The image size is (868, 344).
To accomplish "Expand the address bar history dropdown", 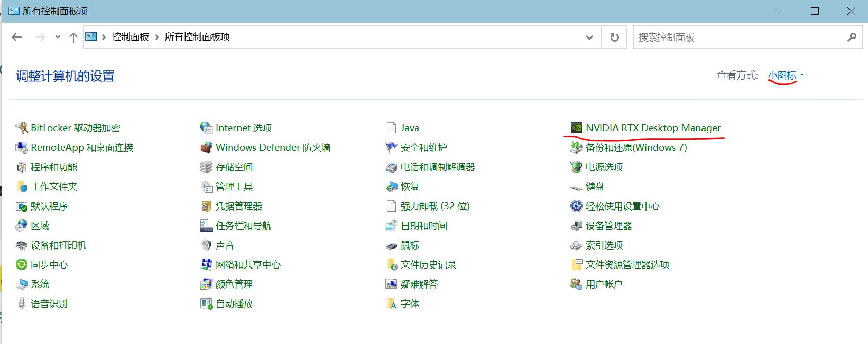I will point(589,37).
